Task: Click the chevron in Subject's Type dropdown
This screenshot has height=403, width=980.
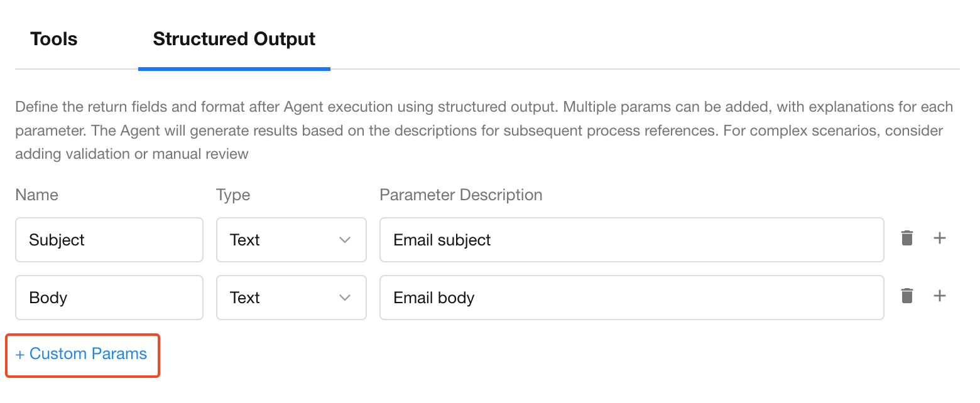Action: click(345, 240)
